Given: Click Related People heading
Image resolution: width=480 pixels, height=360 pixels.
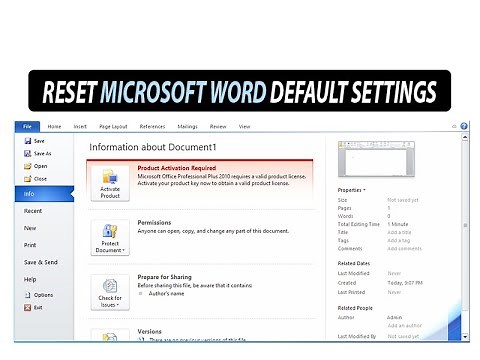Looking at the screenshot, I should point(355,308).
